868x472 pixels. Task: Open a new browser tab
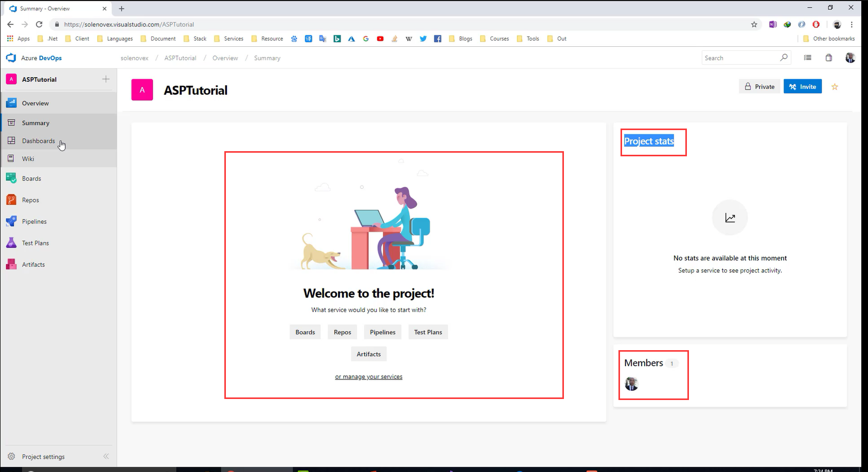(x=121, y=9)
